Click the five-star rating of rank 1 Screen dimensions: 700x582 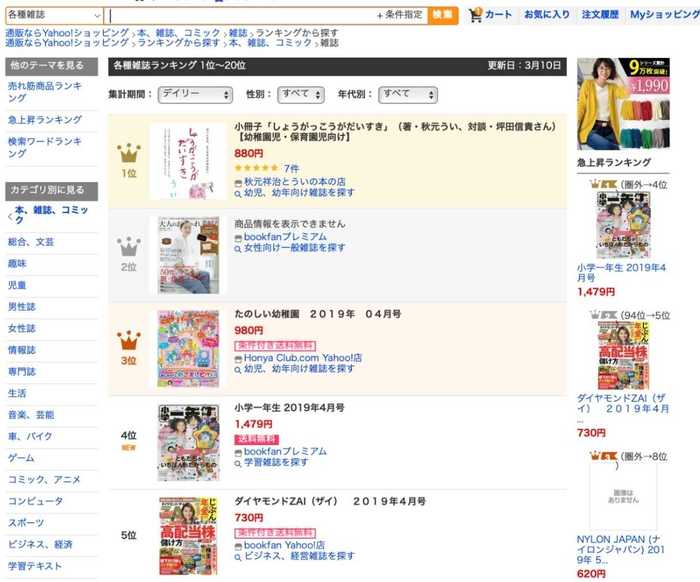(256, 168)
